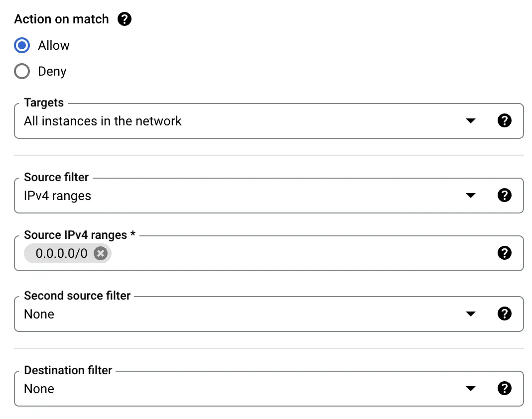Select the Allow radio button

click(21, 45)
